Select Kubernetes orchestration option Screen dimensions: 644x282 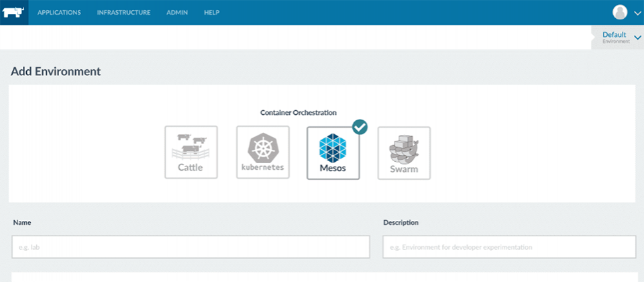(263, 152)
